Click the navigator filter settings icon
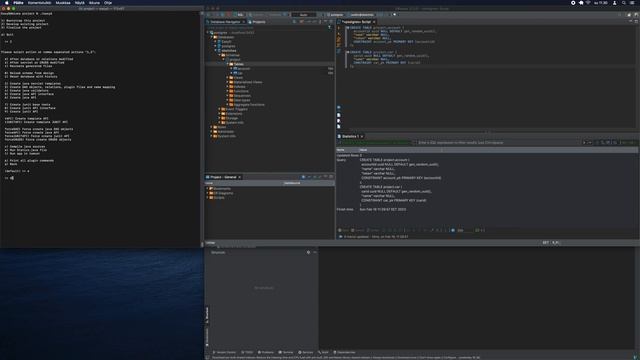 (329, 27)
